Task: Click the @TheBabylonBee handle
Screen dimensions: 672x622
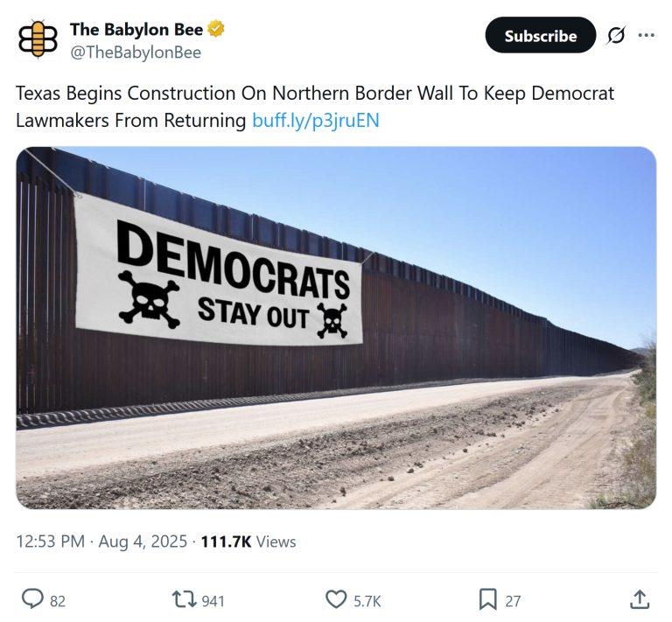Action: [x=136, y=52]
